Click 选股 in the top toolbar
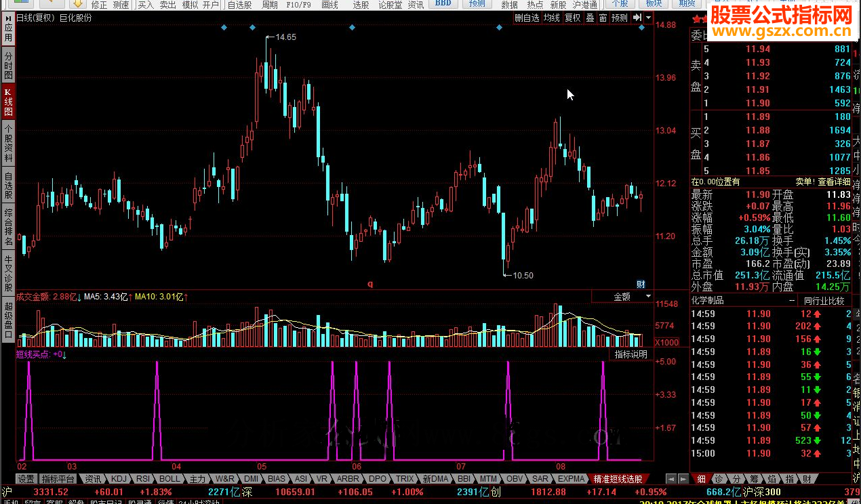This screenshot has height=504, width=861. tap(361, 4)
